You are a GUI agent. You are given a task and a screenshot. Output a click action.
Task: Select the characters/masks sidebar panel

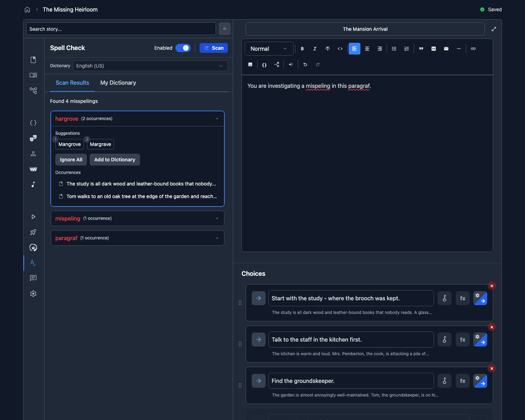click(x=33, y=138)
